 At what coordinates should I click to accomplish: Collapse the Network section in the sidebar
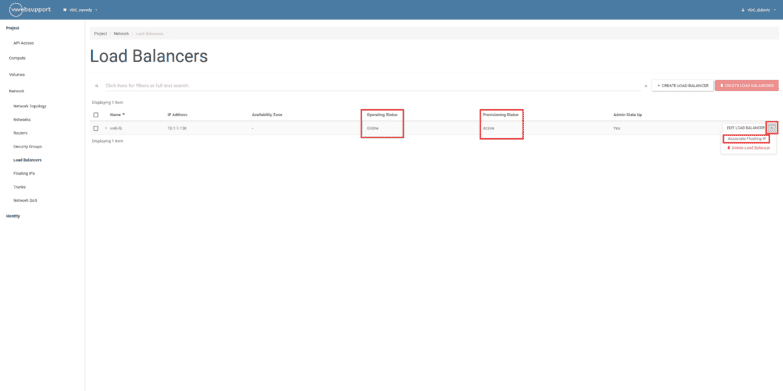tap(16, 91)
